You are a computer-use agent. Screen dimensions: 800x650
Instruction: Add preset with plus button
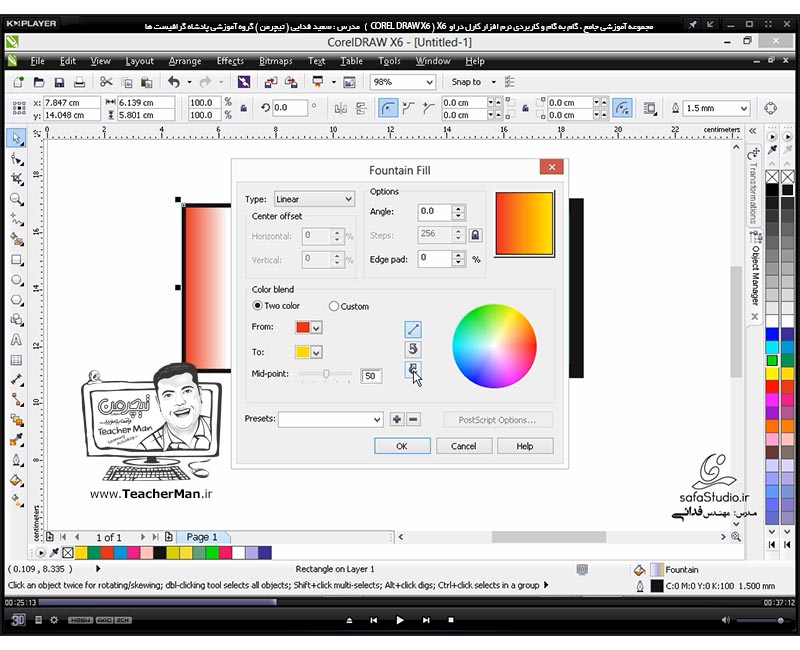pyautogui.click(x=396, y=419)
